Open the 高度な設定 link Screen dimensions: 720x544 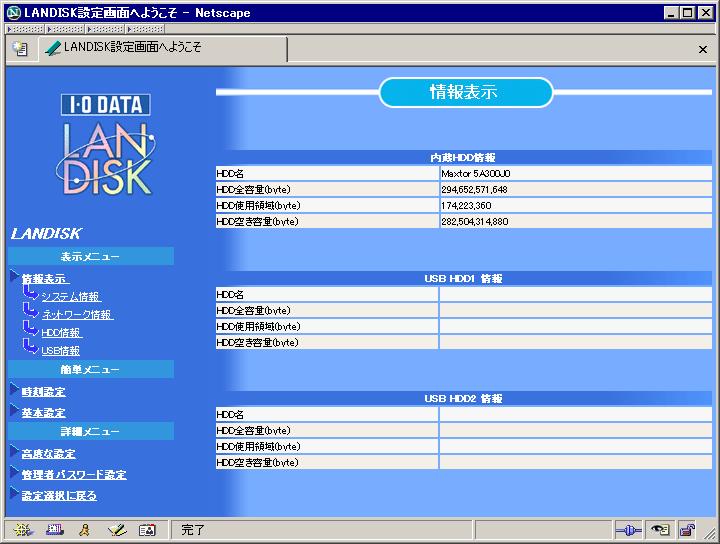click(49, 454)
